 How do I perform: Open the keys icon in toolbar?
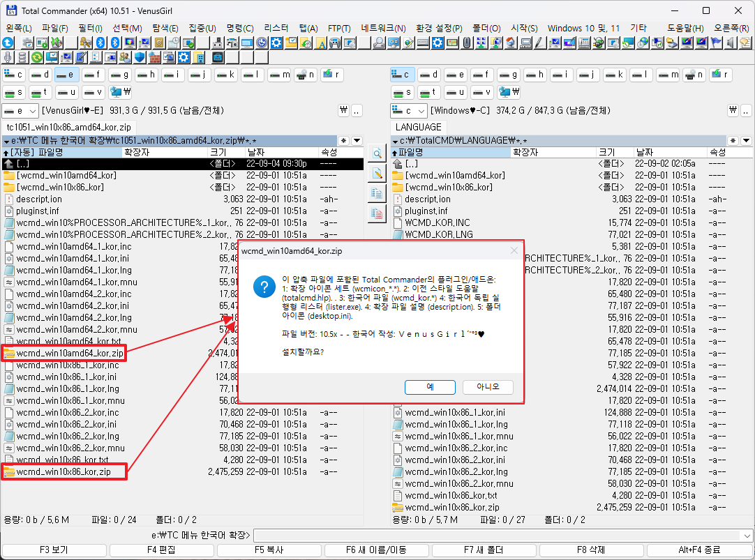coord(86,43)
